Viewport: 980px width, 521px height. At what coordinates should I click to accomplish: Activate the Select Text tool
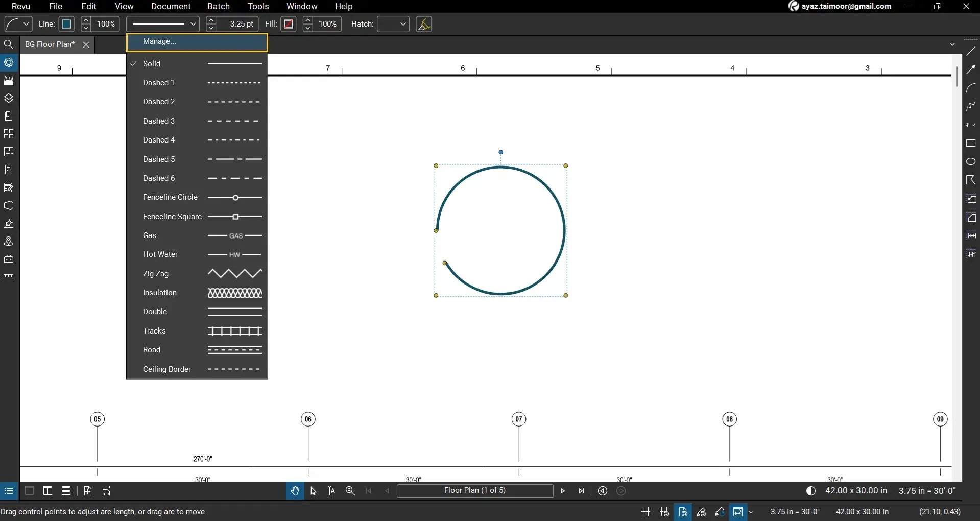[331, 491]
